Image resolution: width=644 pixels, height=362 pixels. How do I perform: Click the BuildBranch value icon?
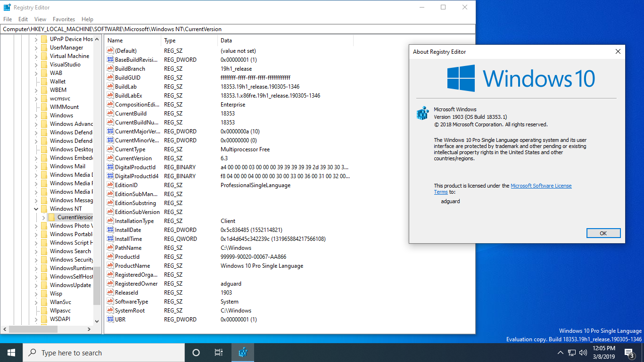click(110, 69)
